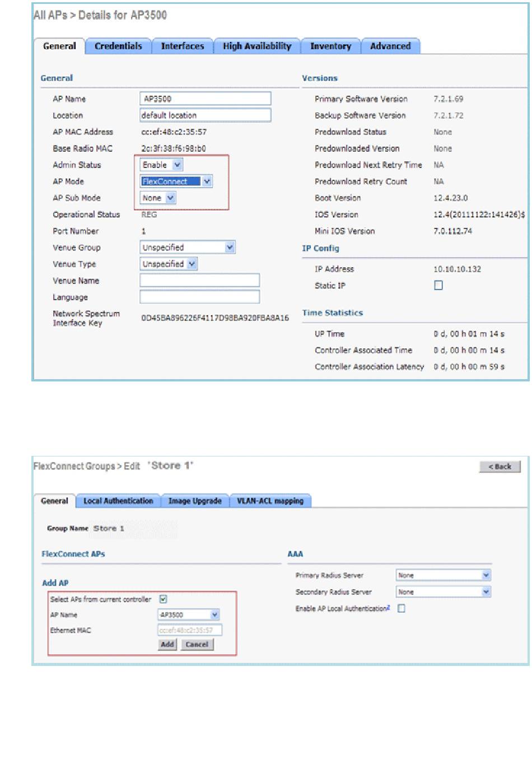Toggle the Static IP checkbox
Image resolution: width=532 pixels, height=783 pixels.
[438, 286]
